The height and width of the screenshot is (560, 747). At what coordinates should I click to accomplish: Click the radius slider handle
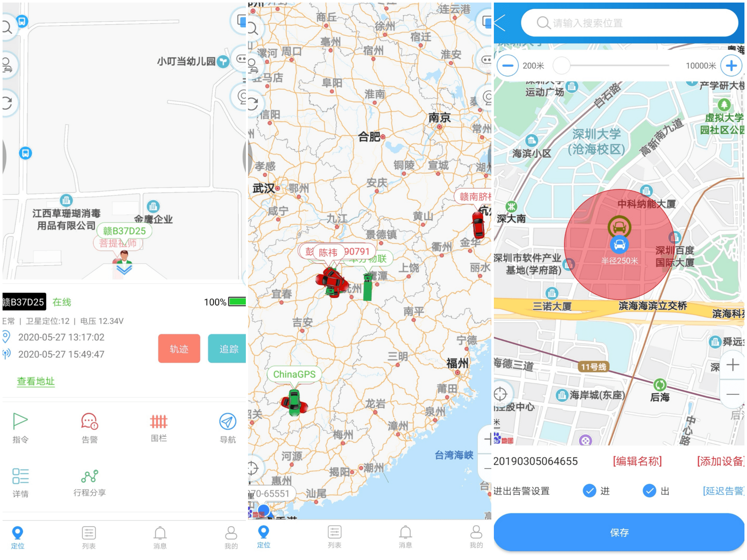click(x=561, y=66)
